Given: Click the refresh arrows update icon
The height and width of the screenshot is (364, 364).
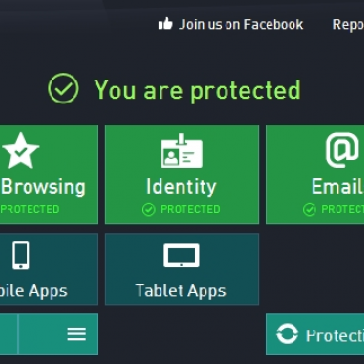Looking at the screenshot, I should 287,334.
